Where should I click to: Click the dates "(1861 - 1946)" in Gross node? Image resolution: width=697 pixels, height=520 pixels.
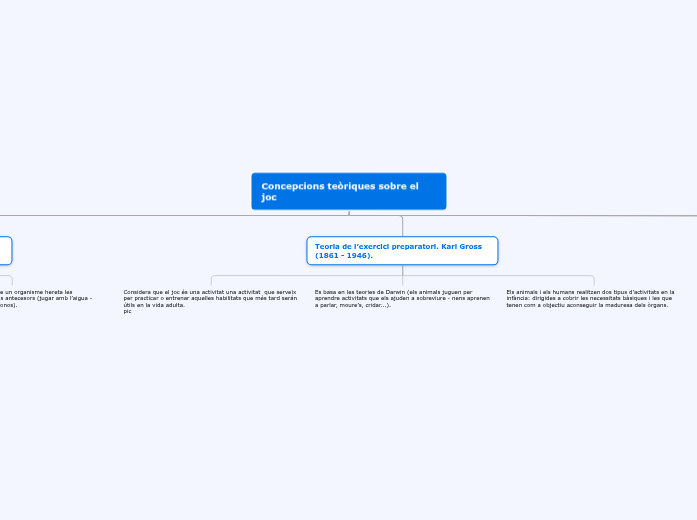344,256
